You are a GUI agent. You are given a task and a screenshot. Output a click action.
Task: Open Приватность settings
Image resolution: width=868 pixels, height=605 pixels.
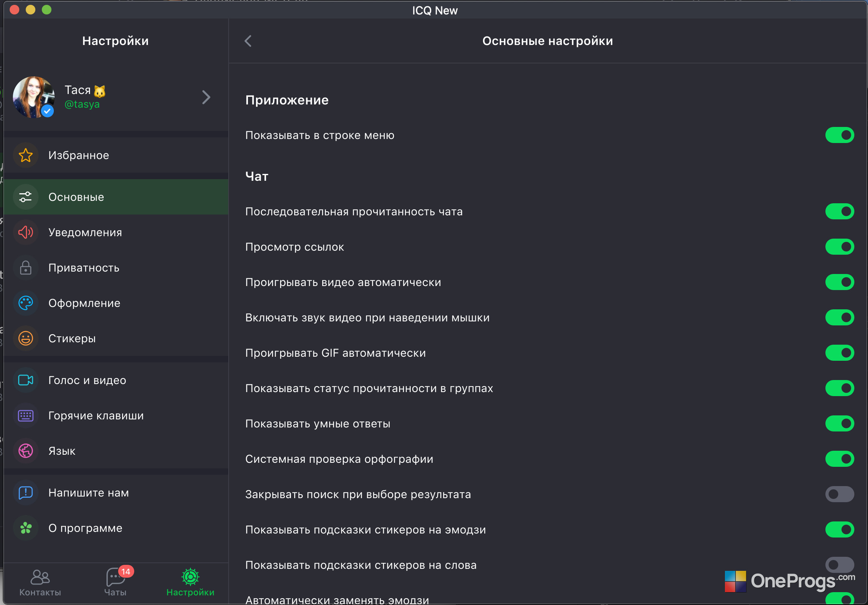[116, 268]
